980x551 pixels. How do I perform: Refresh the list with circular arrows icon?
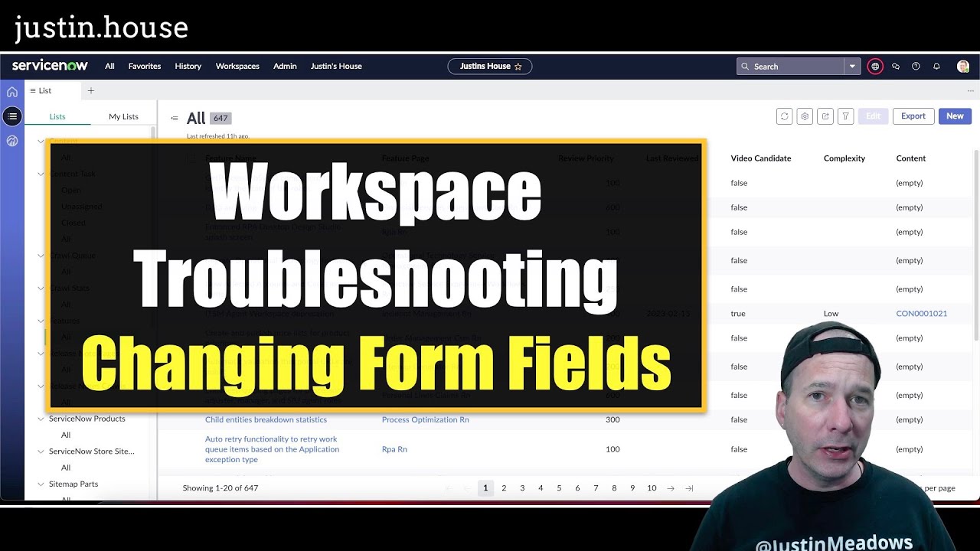point(784,116)
